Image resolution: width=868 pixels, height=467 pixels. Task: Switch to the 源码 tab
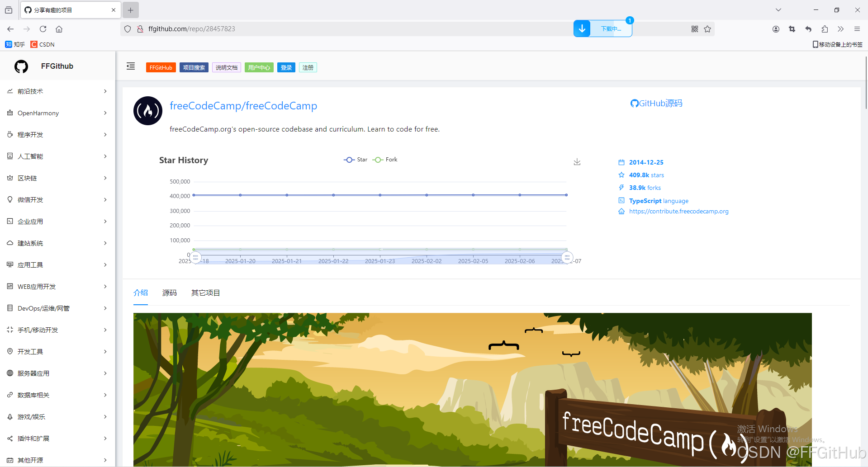click(x=170, y=293)
